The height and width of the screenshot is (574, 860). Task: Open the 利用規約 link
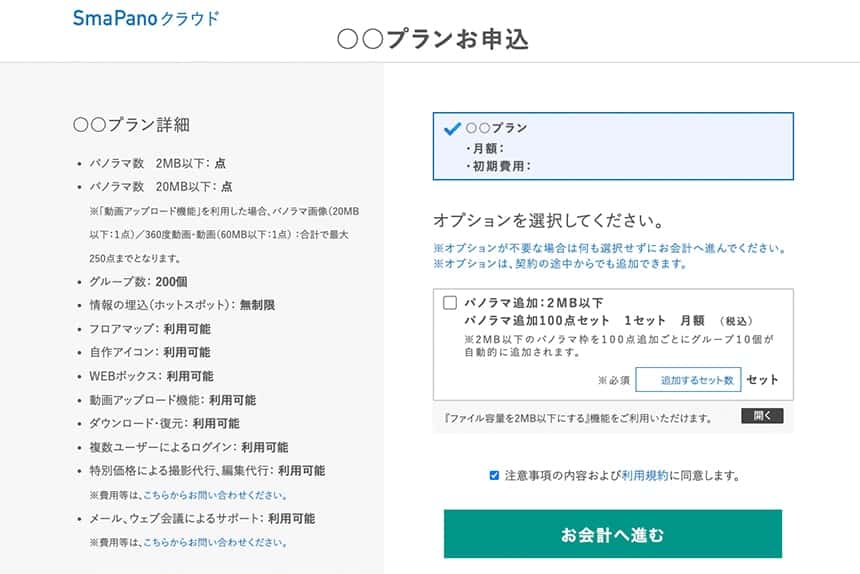pos(645,476)
